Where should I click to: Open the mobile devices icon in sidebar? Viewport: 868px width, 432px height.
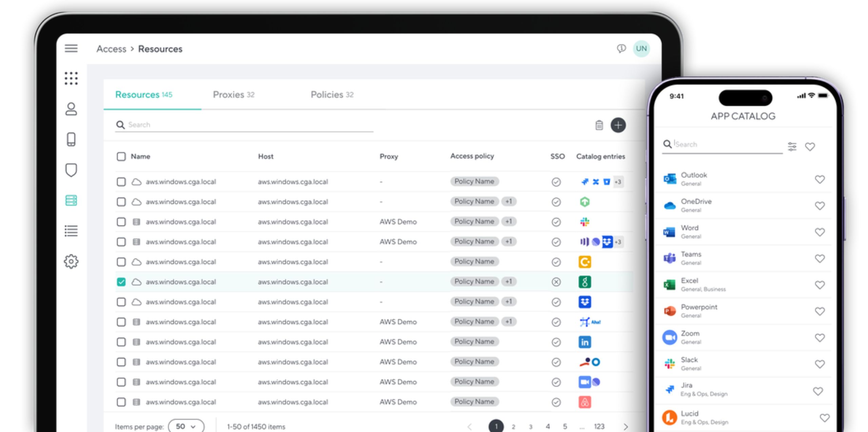71,139
